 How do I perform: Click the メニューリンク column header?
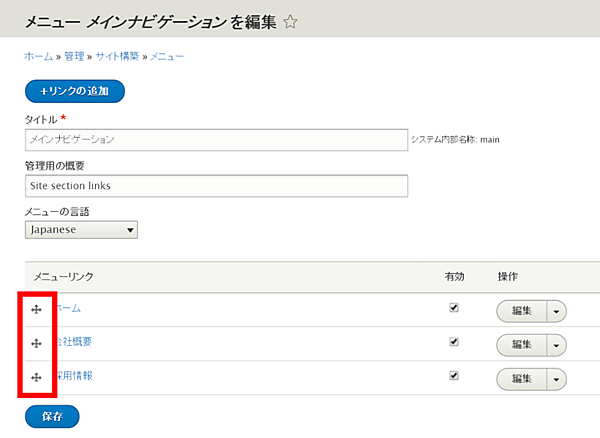(64, 277)
